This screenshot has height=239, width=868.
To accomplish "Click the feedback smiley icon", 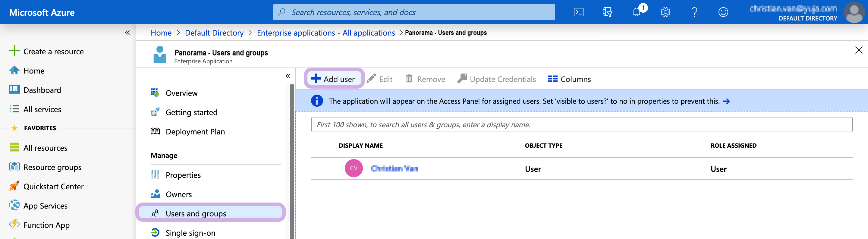I will click(x=723, y=12).
